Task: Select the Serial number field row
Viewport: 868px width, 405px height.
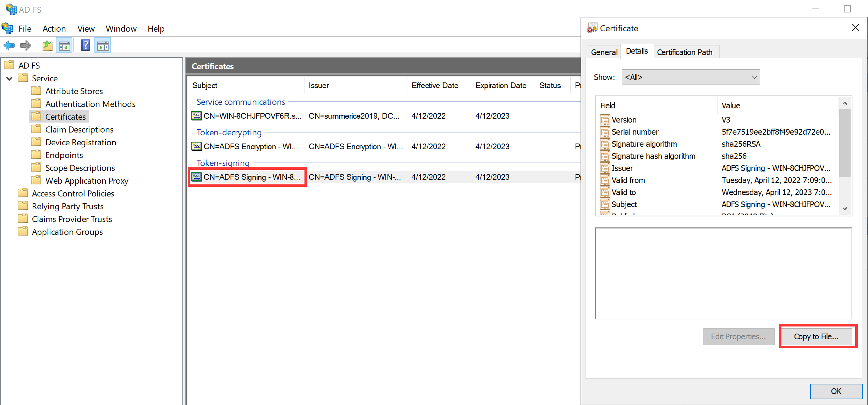Action: [x=635, y=132]
